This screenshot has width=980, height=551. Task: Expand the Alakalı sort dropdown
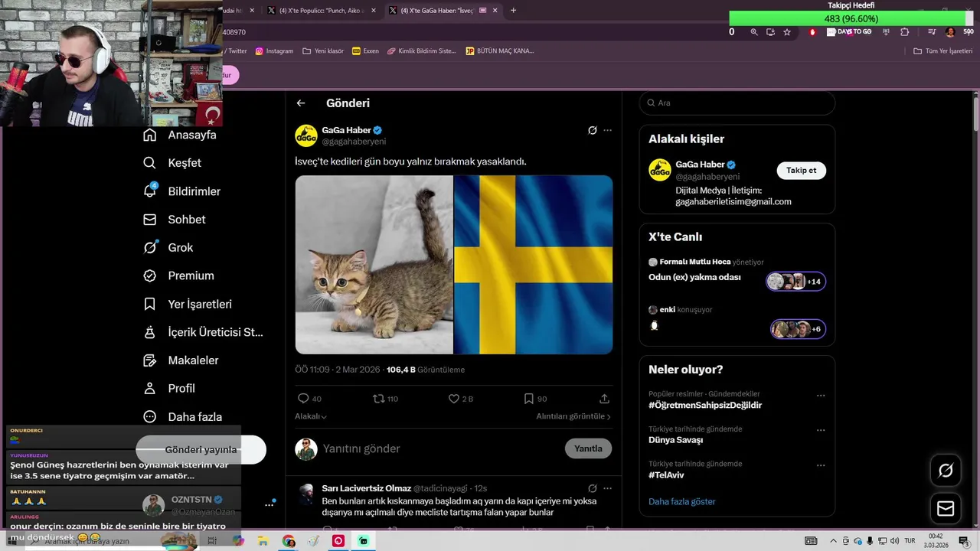click(x=311, y=416)
